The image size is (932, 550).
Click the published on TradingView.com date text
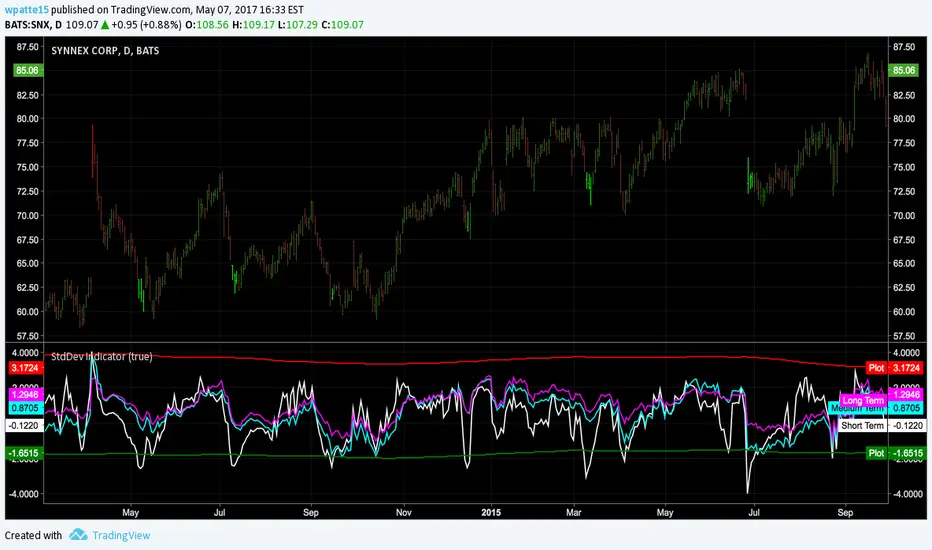click(177, 10)
